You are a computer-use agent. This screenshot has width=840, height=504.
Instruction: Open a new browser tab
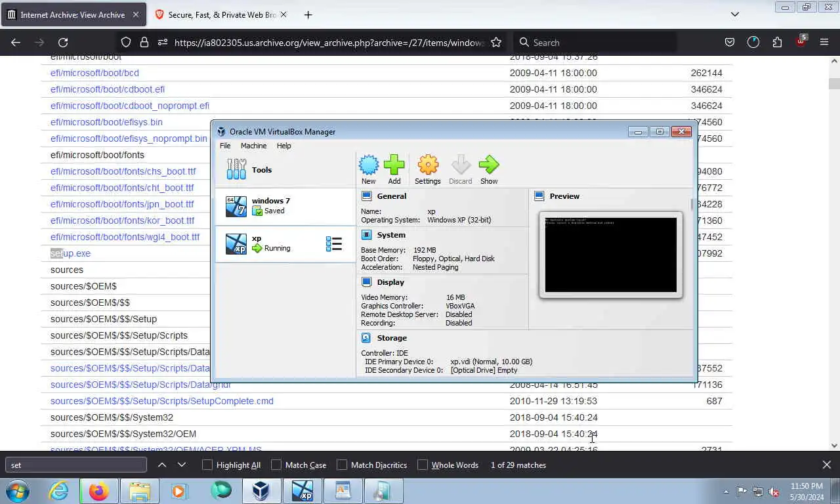pos(308,14)
